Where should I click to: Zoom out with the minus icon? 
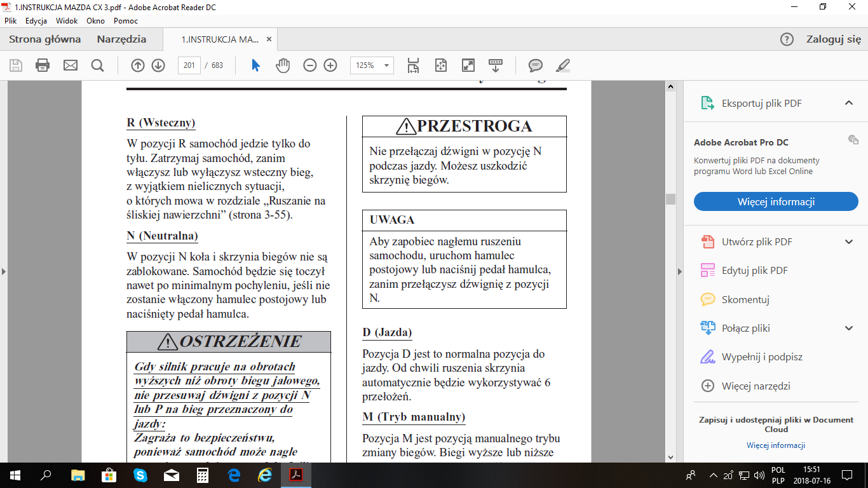click(x=309, y=65)
